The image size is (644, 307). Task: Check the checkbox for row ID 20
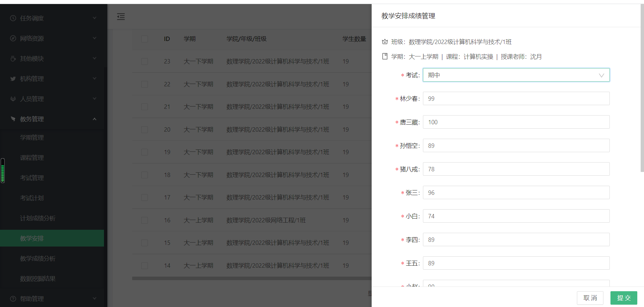(145, 130)
